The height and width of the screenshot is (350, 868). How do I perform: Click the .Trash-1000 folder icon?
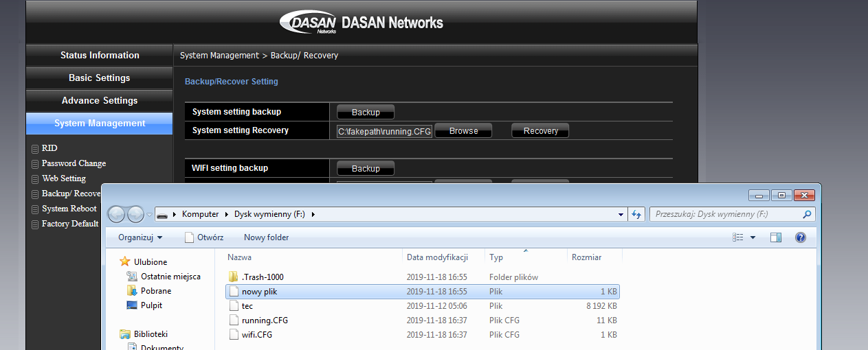[234, 277]
